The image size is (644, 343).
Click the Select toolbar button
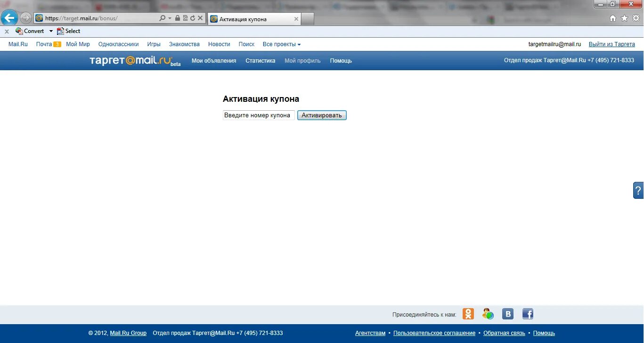coord(68,31)
